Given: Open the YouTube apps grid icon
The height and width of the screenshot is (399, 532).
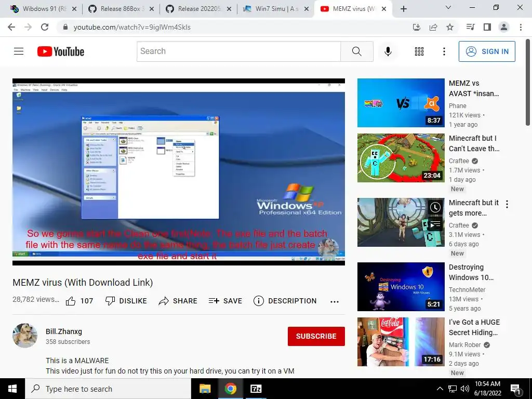Looking at the screenshot, I should (x=419, y=51).
